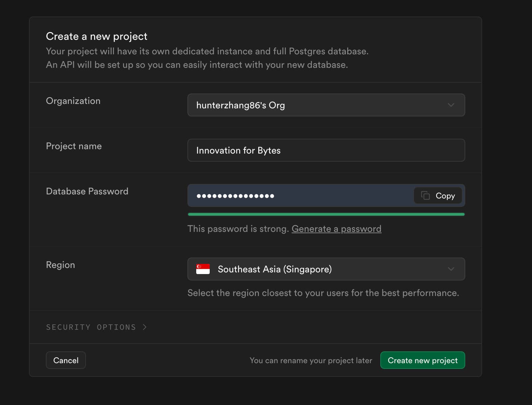532x405 pixels.
Task: Click the chevron arrow beside Security Options
Action: (145, 327)
